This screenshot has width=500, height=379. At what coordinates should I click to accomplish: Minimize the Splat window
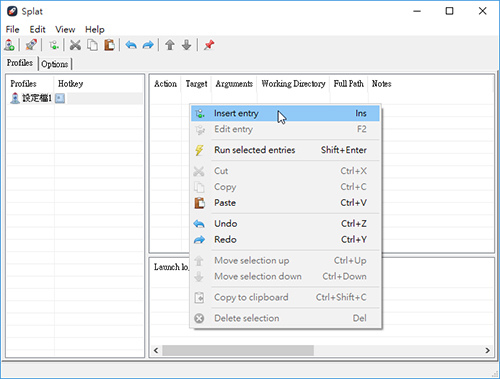(x=417, y=11)
